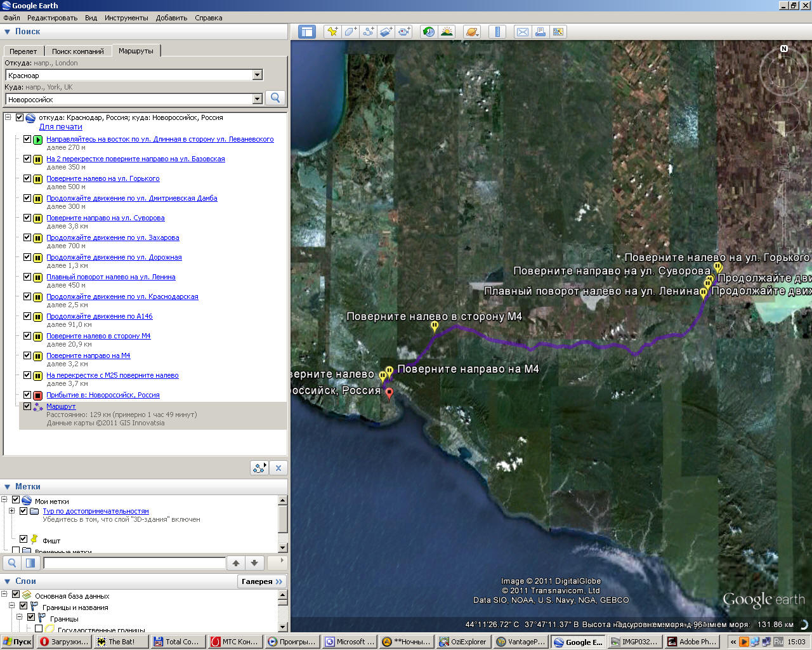Toggle the sidebar visibility button
812x650 pixels.
point(307,32)
